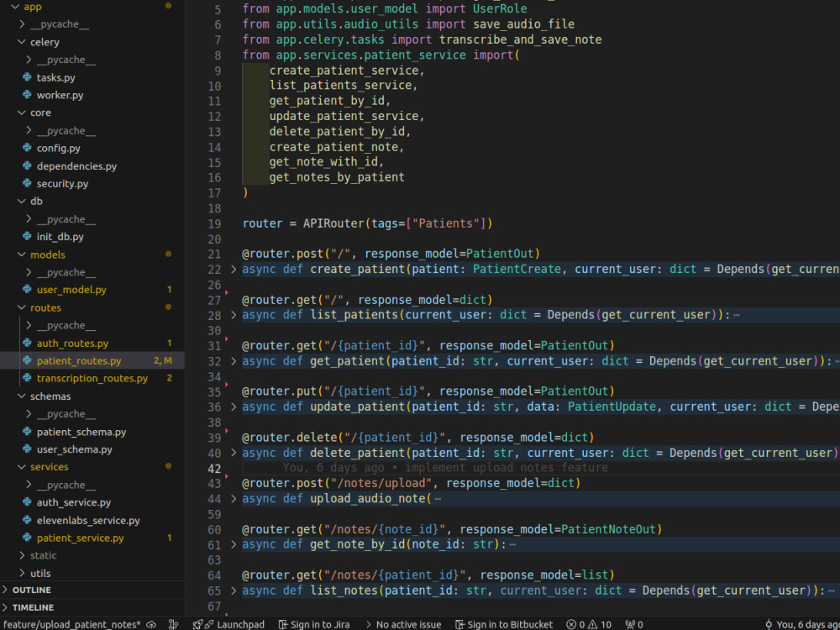Expand __pycache__ folder under routes

click(x=29, y=325)
